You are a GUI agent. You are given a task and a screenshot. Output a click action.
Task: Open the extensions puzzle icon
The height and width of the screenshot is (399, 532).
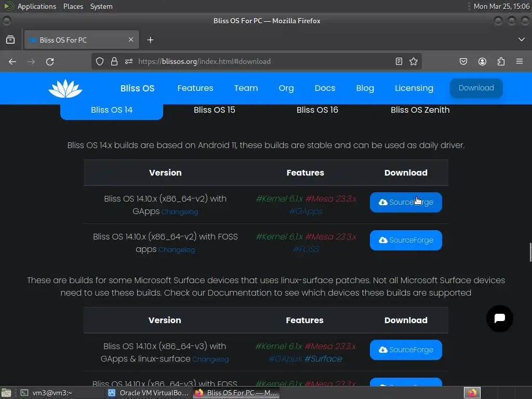(x=501, y=61)
